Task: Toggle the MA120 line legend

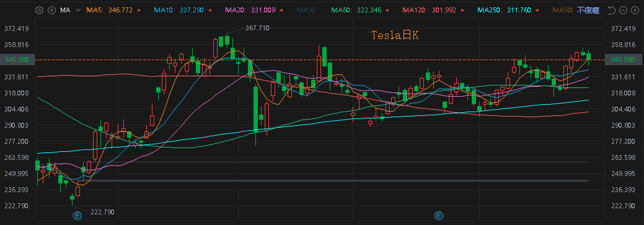Action: (x=429, y=11)
